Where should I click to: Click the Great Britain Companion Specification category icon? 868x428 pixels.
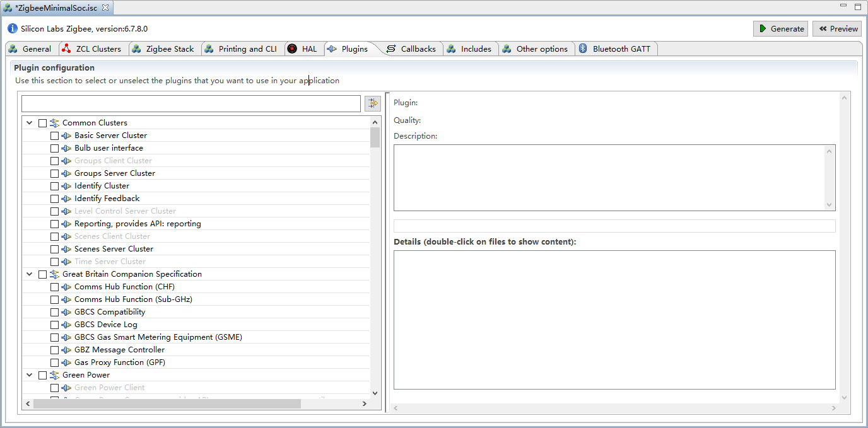(54, 274)
